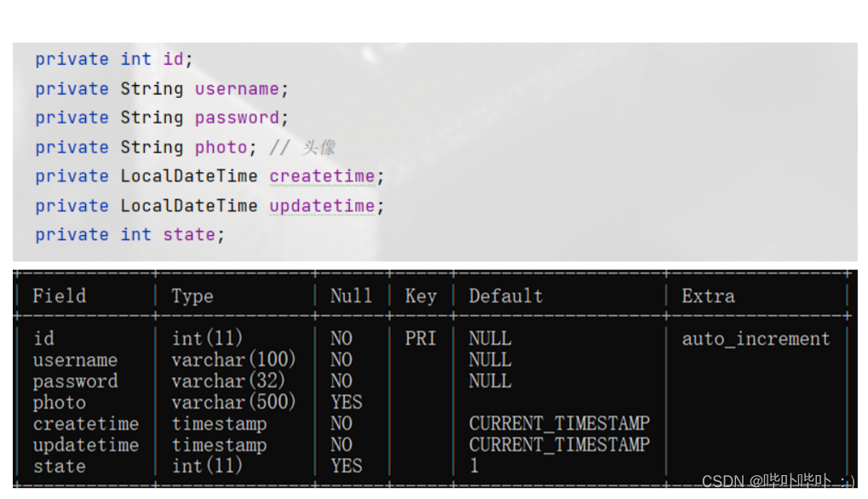
Task: Select the photo variable in the code
Action: point(221,147)
